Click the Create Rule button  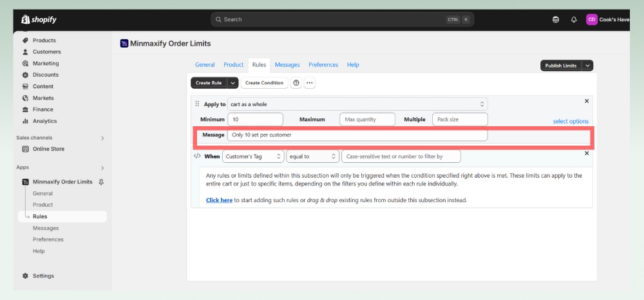(x=209, y=83)
